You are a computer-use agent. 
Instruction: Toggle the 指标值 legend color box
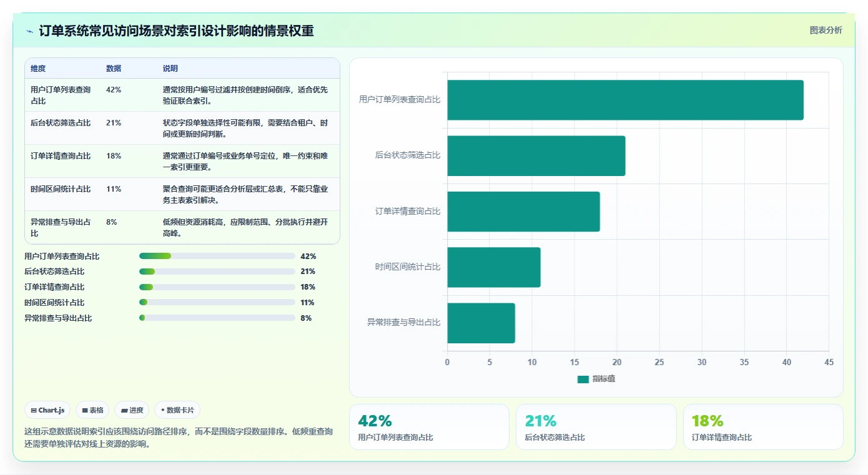[x=583, y=379]
